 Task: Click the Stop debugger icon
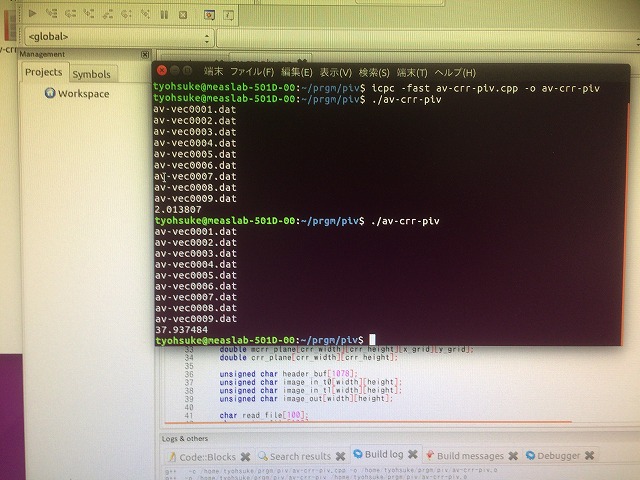(182, 14)
